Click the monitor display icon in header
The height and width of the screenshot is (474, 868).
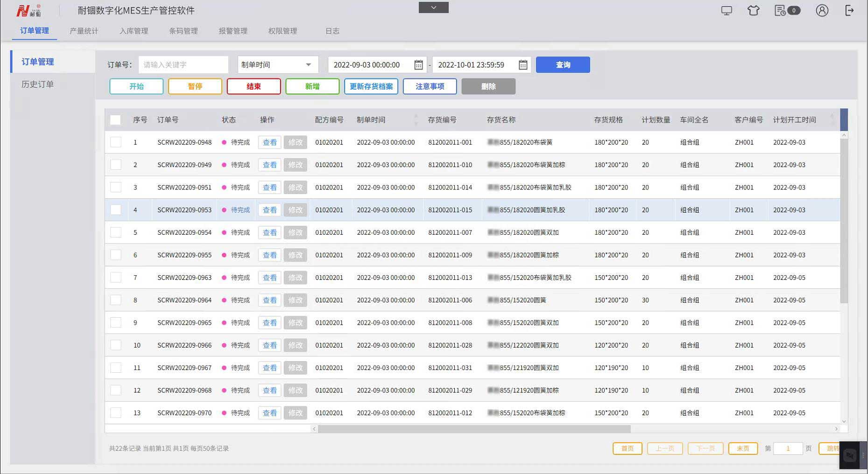pos(727,10)
